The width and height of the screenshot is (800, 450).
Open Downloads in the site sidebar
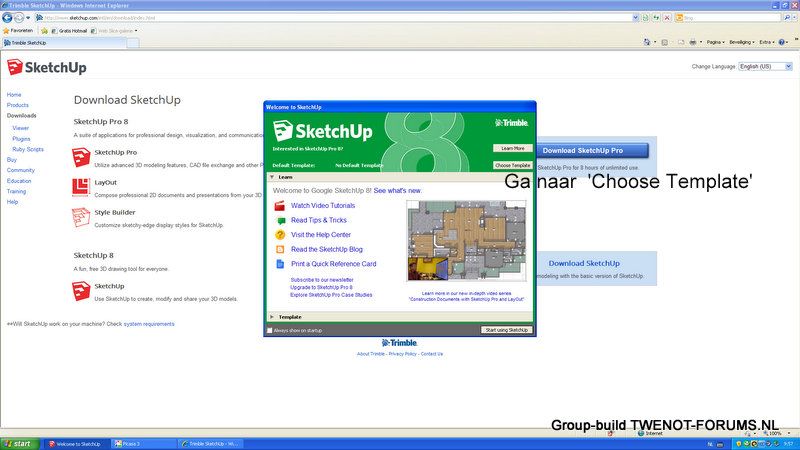[21, 116]
